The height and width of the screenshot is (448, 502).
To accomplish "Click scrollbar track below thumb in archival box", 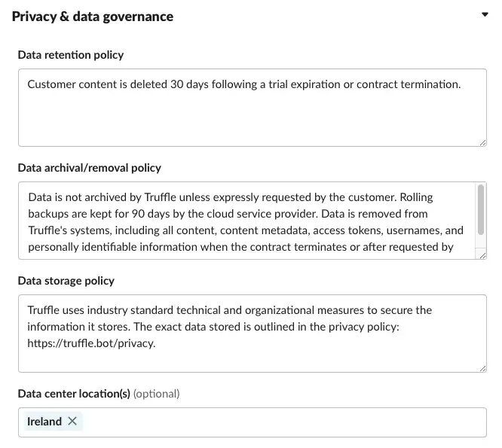I will [x=481, y=242].
